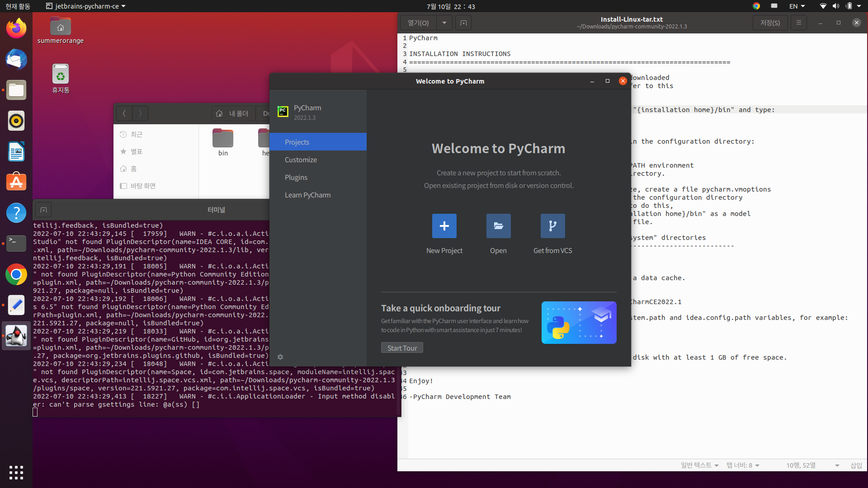Launch Firefox from the dock
The image size is (868, 488).
16,28
